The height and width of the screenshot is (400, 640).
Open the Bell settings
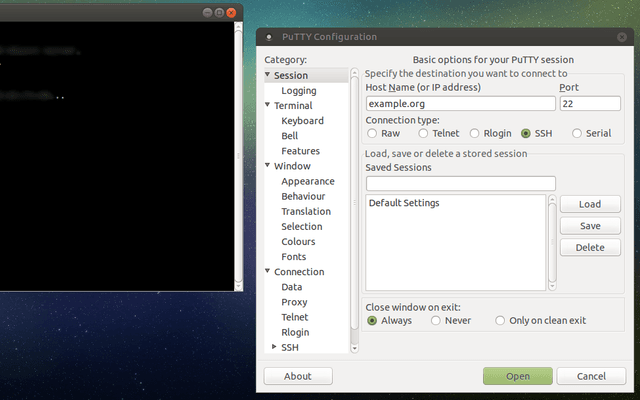click(289, 136)
